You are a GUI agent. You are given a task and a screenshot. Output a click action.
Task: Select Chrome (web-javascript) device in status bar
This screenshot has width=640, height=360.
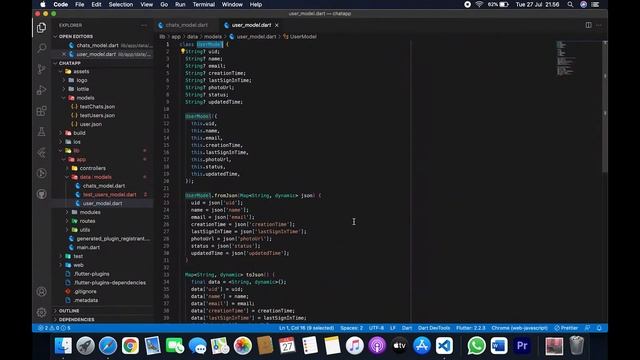click(520, 328)
